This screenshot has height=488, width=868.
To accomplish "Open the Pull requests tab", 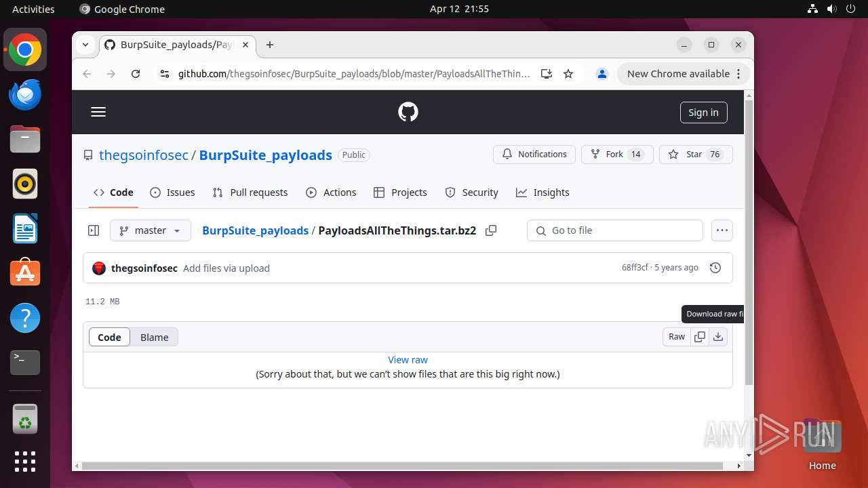I will click(250, 192).
